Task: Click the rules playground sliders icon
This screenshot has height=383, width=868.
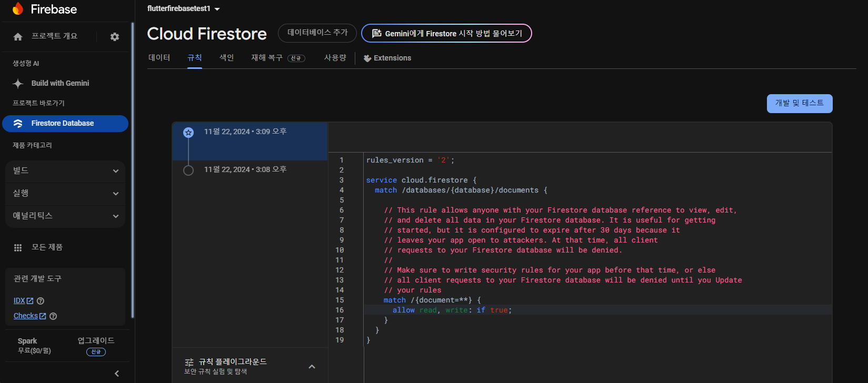Action: pyautogui.click(x=189, y=362)
